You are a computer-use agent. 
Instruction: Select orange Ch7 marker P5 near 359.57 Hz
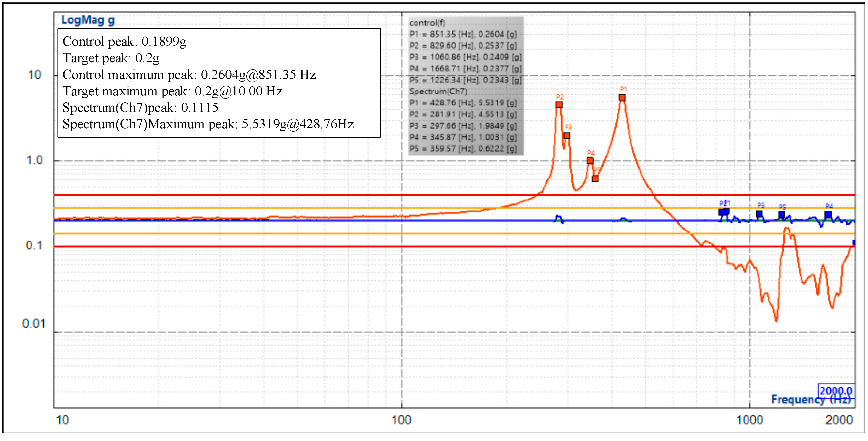[x=595, y=178]
